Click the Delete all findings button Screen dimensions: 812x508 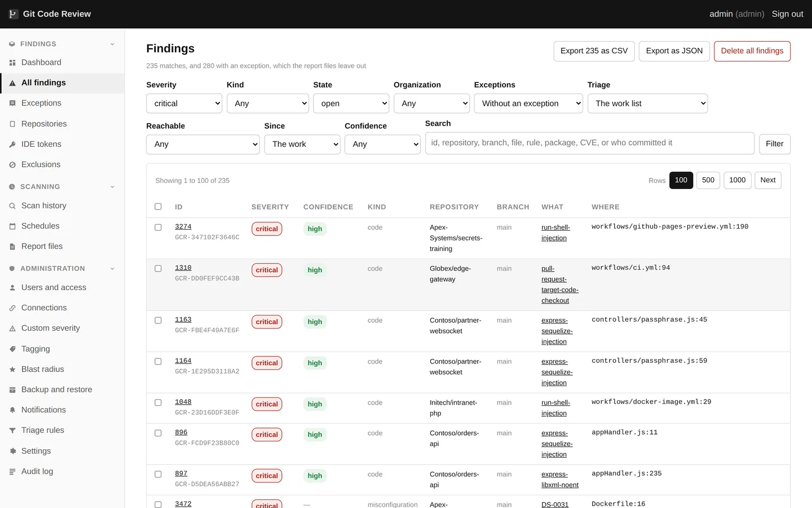pos(752,51)
